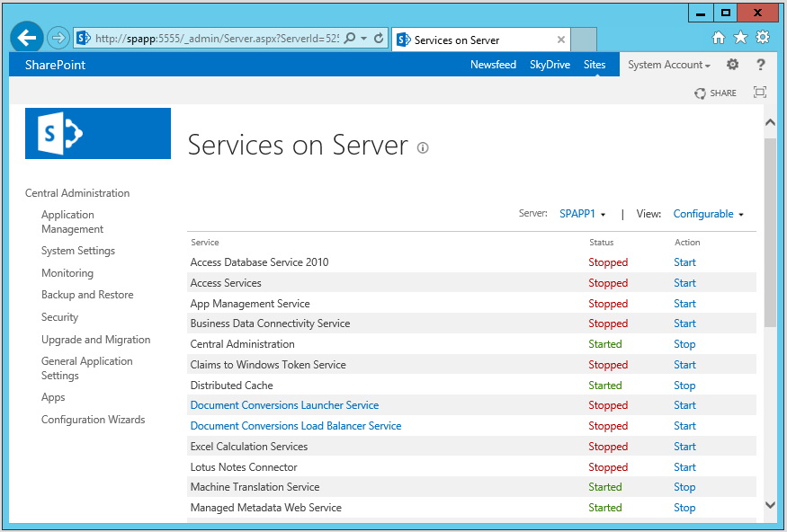Start Claims to Windows Token Service

pyautogui.click(x=684, y=365)
